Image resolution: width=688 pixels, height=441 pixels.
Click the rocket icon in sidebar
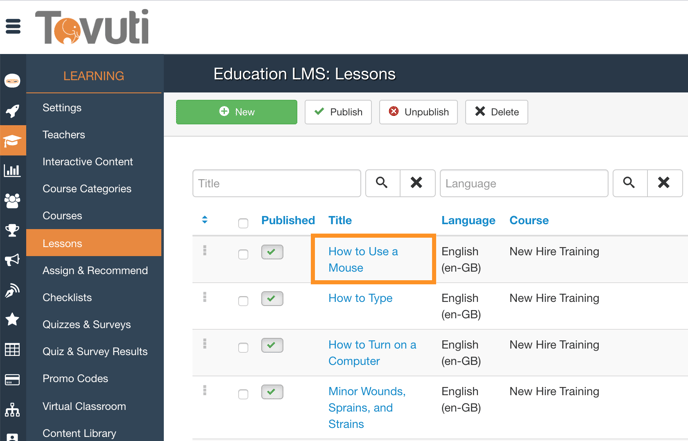(x=12, y=111)
